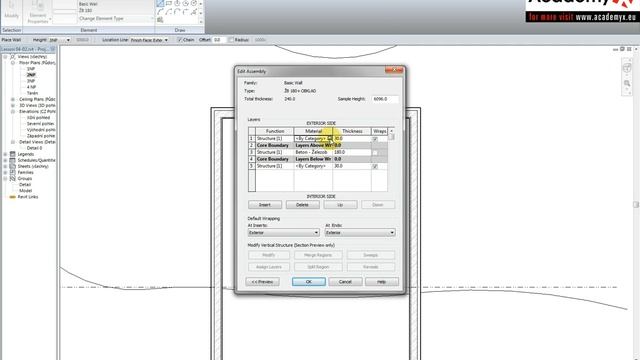Click OK in Edit Assembly dialog
Image resolution: width=640 pixels, height=360 pixels.
[309, 282]
